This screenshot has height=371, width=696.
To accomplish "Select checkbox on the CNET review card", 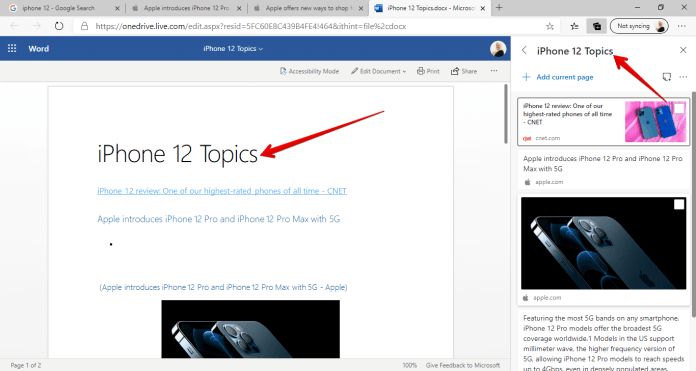I will point(679,108).
